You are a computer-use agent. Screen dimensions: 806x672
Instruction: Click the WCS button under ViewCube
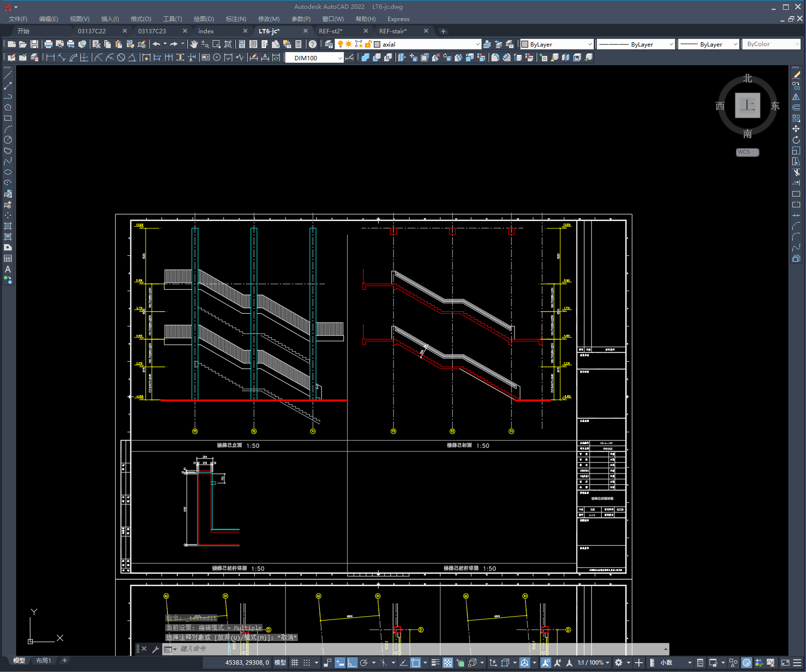(747, 152)
